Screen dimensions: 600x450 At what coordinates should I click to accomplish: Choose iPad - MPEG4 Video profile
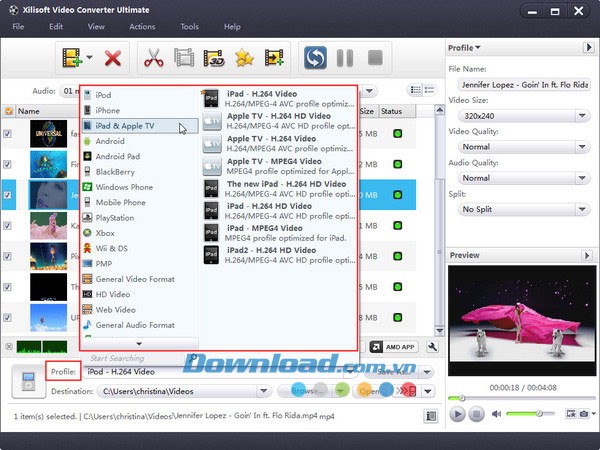tap(279, 233)
